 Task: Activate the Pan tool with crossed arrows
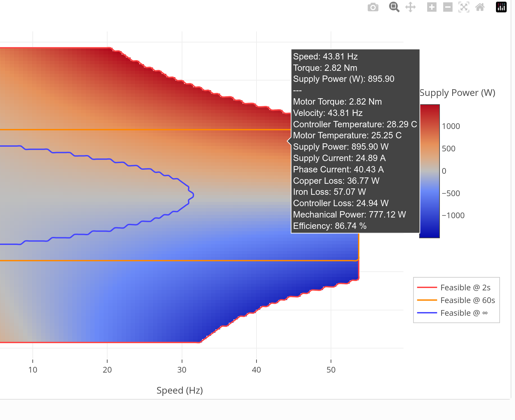click(410, 7)
